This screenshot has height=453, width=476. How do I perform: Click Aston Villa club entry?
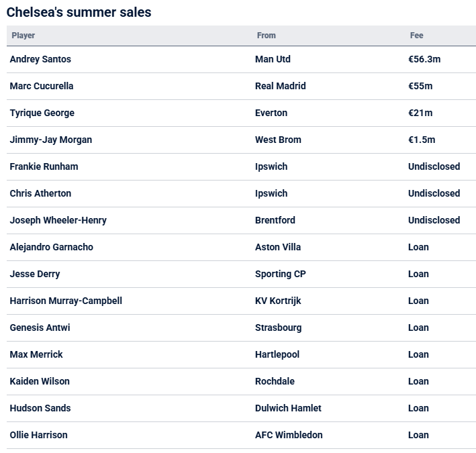278,247
